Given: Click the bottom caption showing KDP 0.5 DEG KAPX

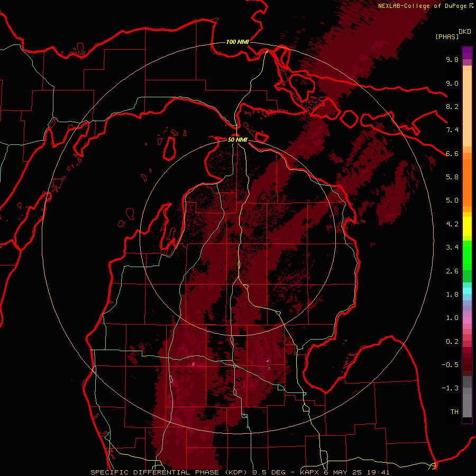Looking at the screenshot, I should 240,472.
